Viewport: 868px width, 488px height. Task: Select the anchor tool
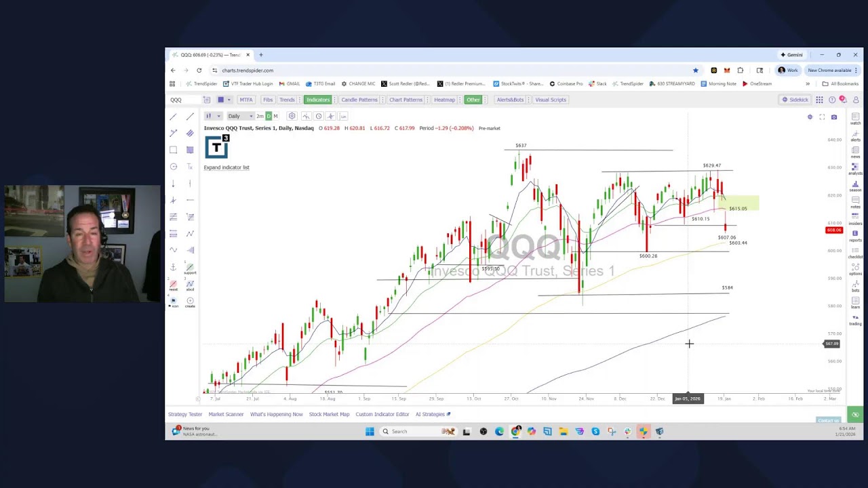click(x=173, y=268)
